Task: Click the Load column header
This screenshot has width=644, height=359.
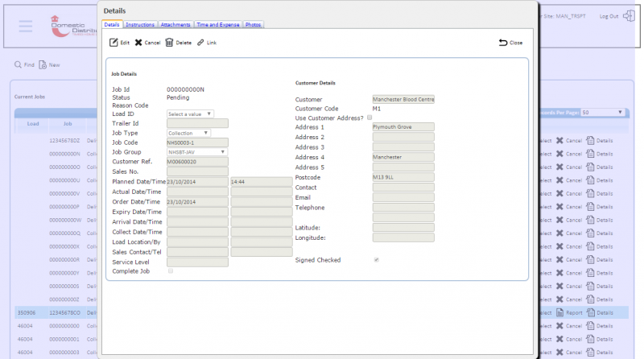Action: click(33, 124)
